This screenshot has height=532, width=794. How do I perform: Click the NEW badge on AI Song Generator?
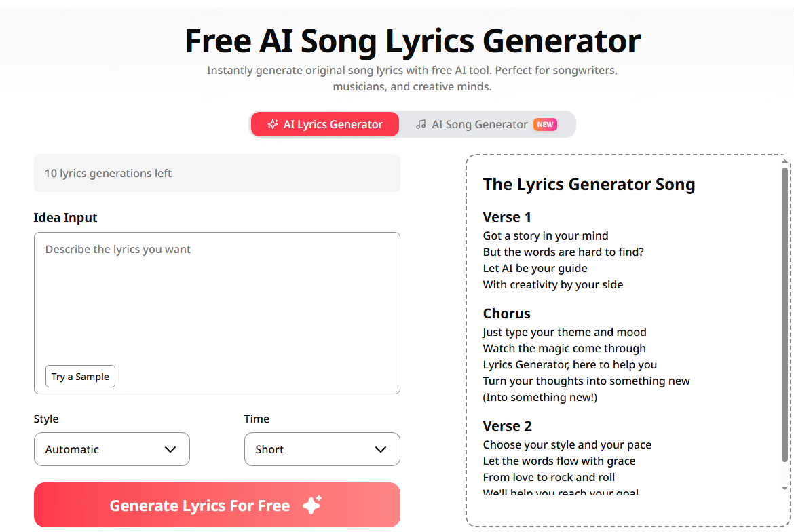[545, 124]
